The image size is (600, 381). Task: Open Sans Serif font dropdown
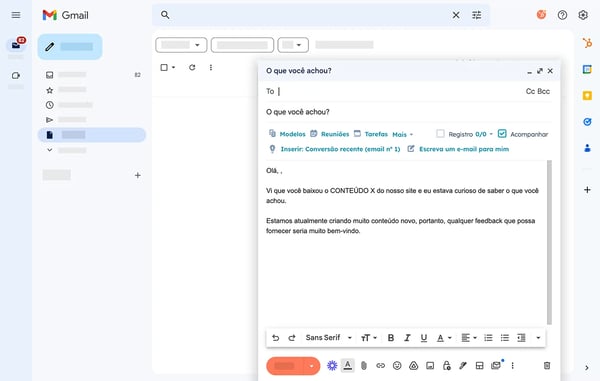pos(329,337)
